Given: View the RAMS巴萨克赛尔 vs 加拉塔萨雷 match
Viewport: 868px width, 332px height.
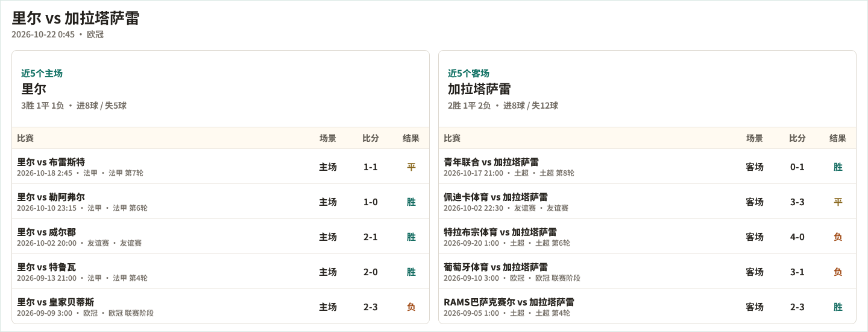Looking at the screenshot, I should [647, 307].
